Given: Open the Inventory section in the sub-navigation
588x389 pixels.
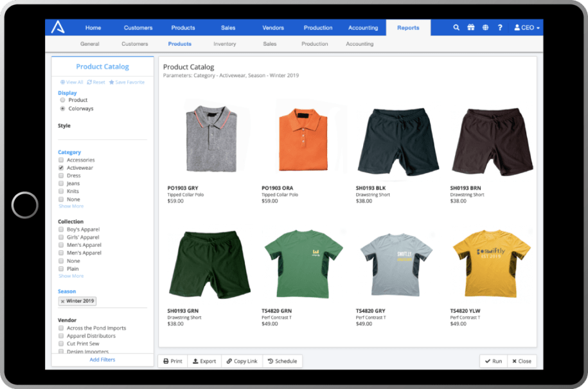Looking at the screenshot, I should pos(224,44).
